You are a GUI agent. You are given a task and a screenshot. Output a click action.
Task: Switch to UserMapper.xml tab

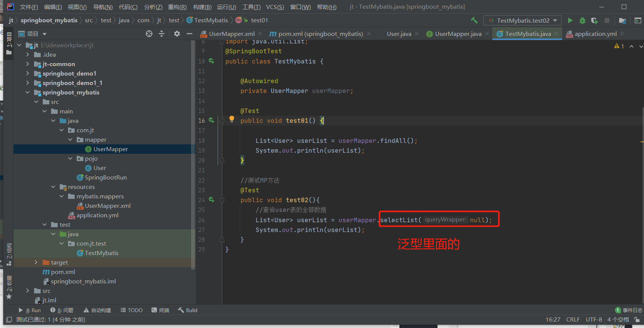coord(232,34)
